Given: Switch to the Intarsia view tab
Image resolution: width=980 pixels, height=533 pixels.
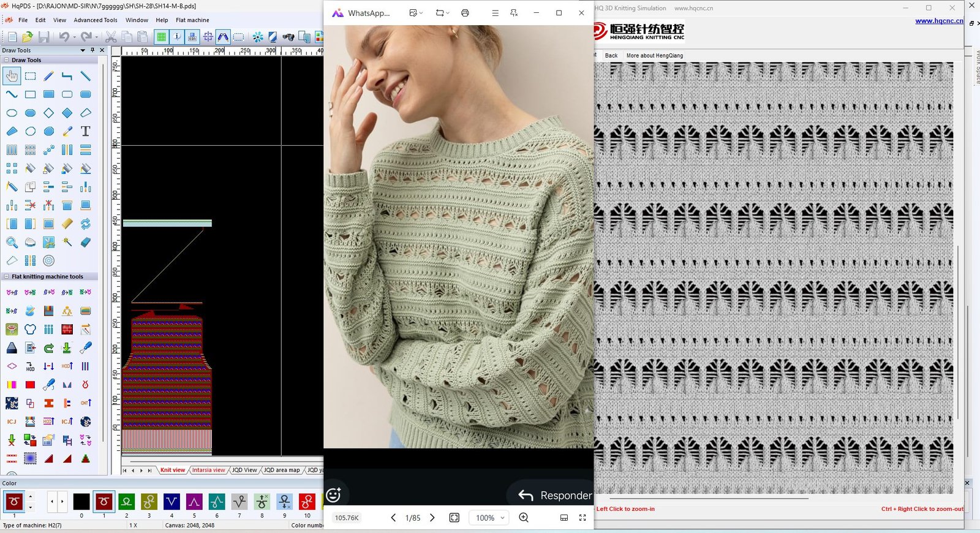Looking at the screenshot, I should (208, 471).
